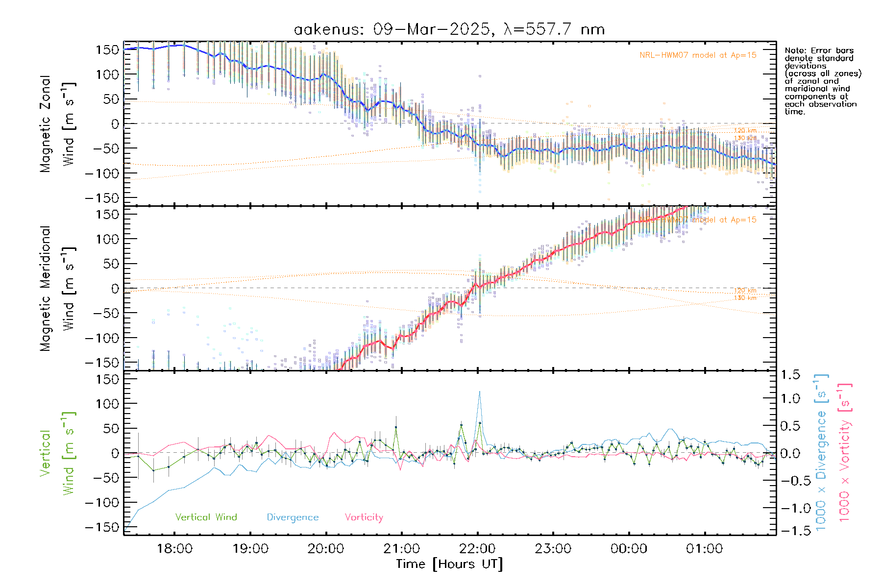Screen dimensions: 882x588
Task: Select the 21:00 time axis tick label
Action: tap(402, 549)
